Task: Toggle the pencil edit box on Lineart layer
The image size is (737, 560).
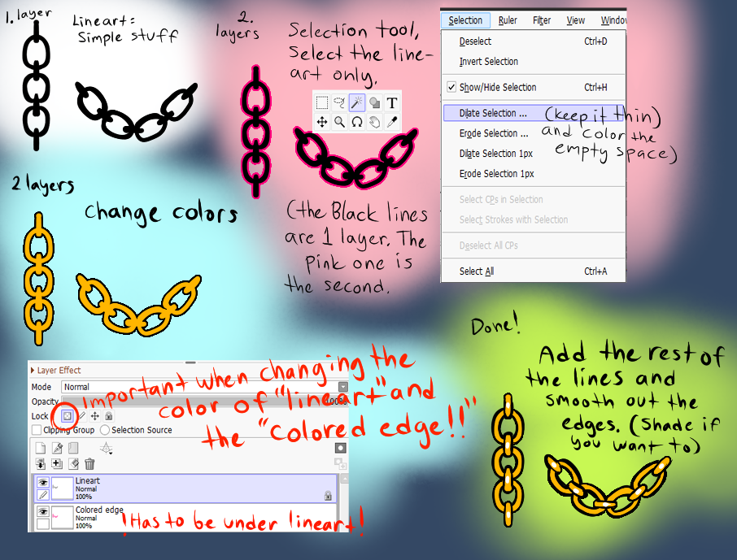Action: 43,495
